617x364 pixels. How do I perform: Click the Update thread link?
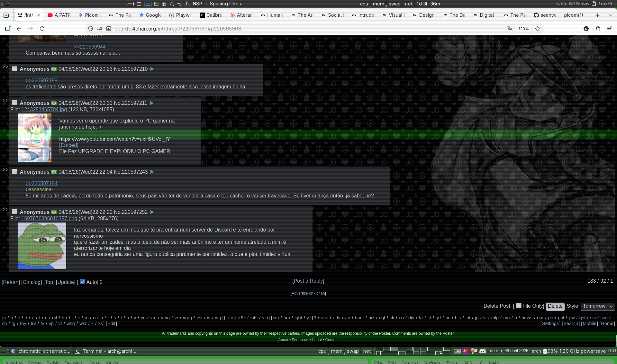click(66, 282)
